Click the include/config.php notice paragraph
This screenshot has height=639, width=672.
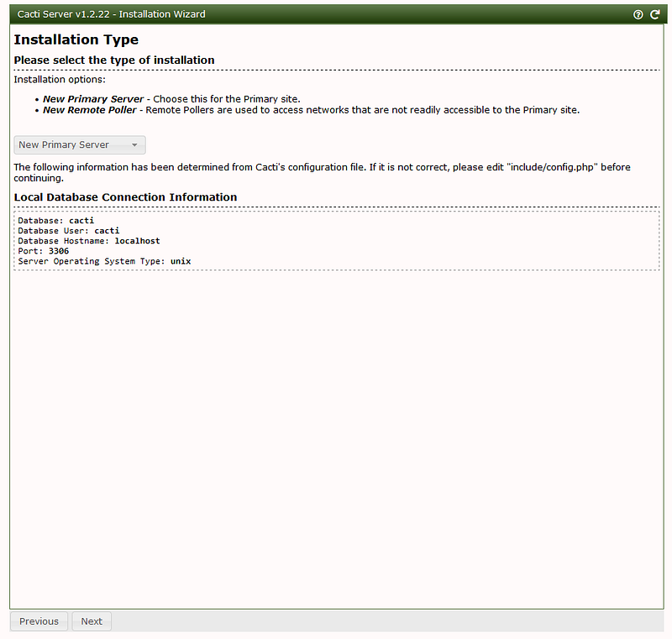click(322, 173)
